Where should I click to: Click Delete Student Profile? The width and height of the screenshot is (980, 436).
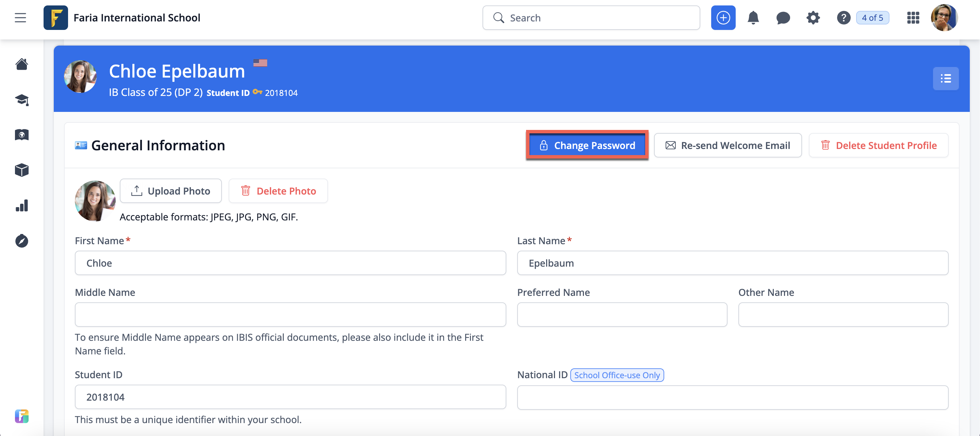click(x=878, y=145)
